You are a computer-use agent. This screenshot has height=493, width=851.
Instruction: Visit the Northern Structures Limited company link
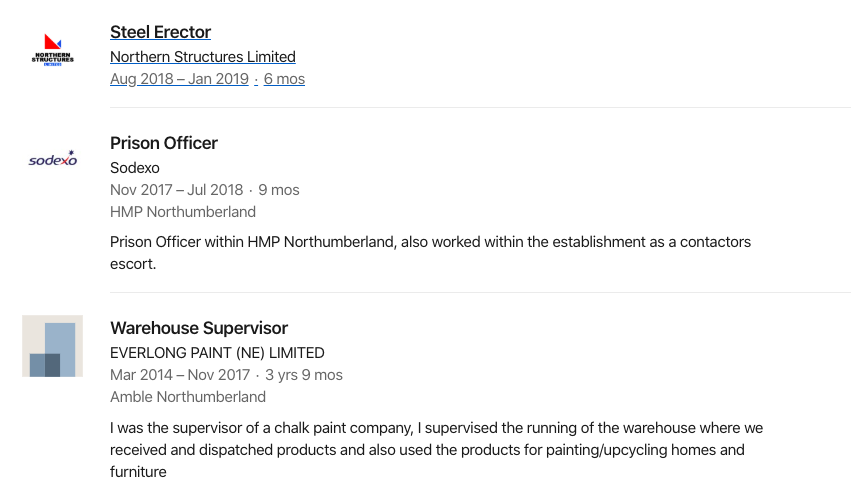point(203,56)
